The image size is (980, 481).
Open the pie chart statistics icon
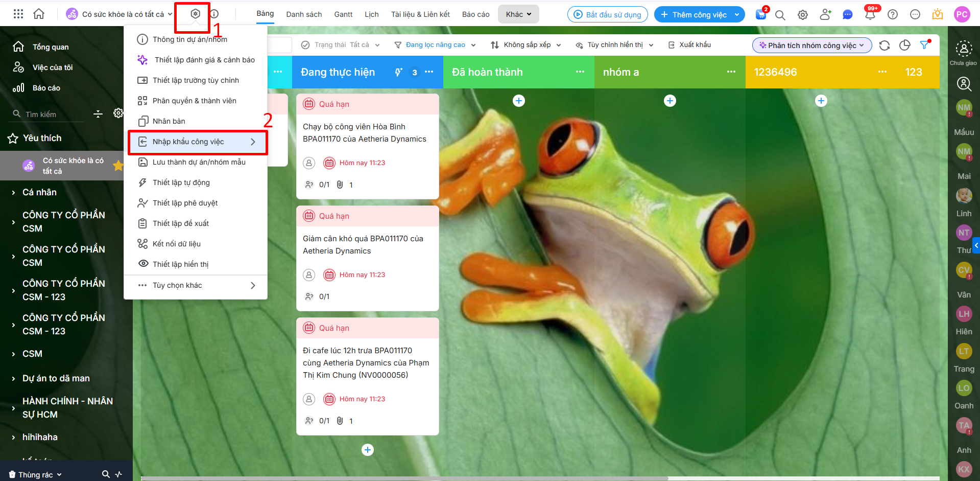pyautogui.click(x=905, y=45)
